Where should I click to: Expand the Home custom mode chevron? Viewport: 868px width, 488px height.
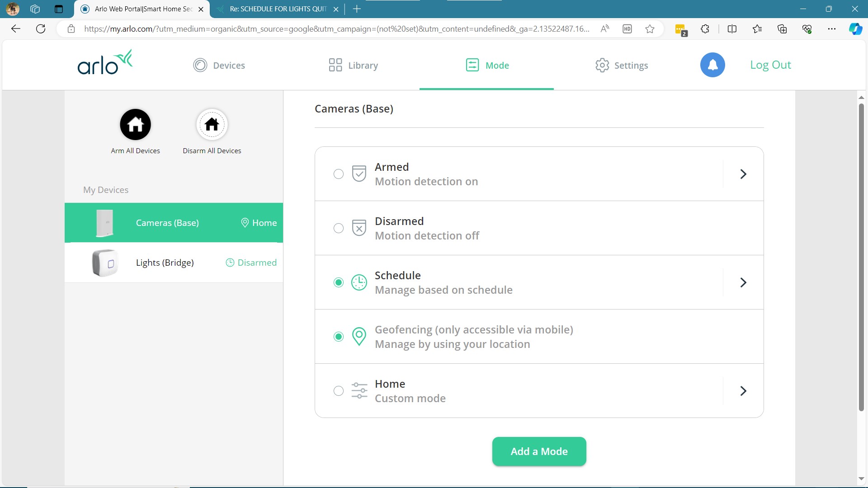point(743,391)
